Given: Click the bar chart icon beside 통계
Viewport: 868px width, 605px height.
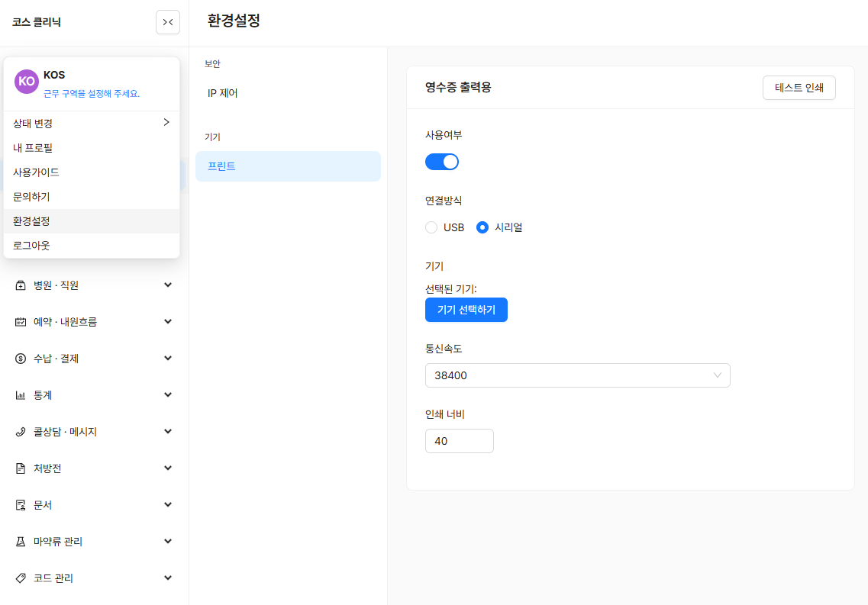Looking at the screenshot, I should pos(21,395).
